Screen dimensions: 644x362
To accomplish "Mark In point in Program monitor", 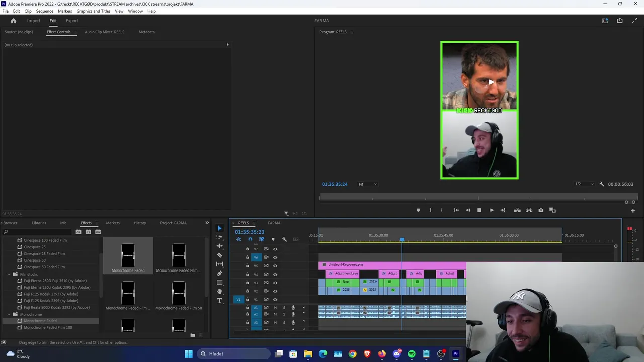I will pyautogui.click(x=430, y=210).
